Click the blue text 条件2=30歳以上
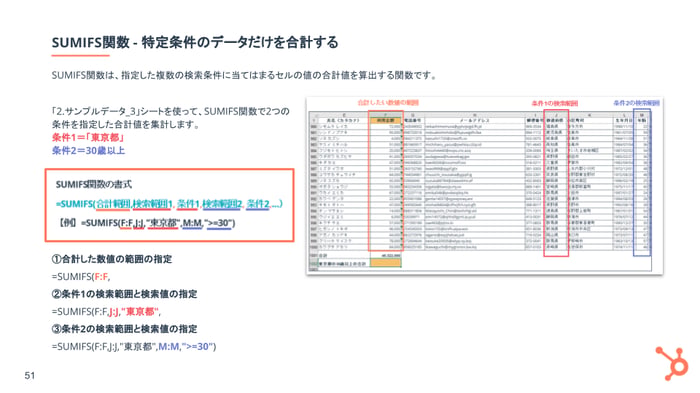The height and width of the screenshot is (393, 700). 88,151
